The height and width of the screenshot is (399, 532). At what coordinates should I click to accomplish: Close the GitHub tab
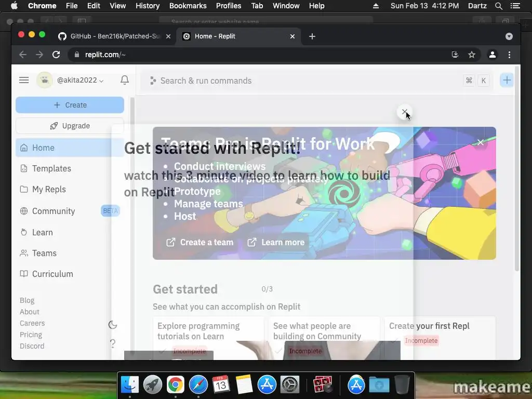tap(168, 36)
